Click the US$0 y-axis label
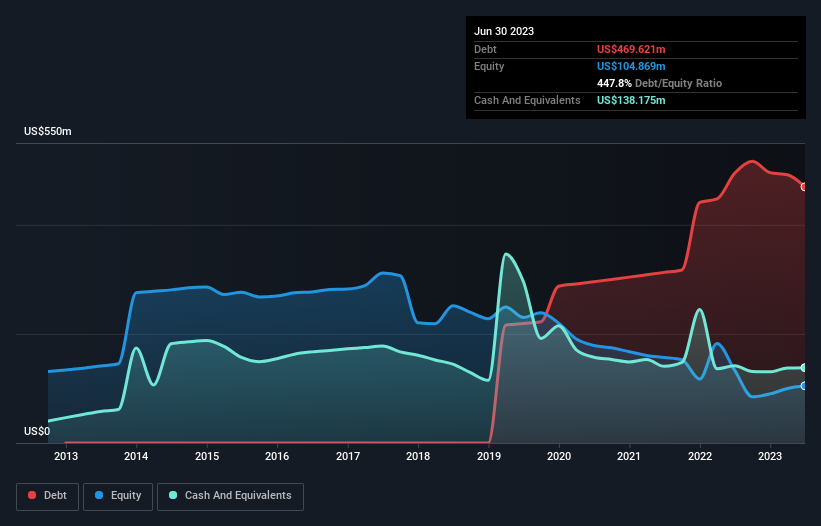 (37, 431)
